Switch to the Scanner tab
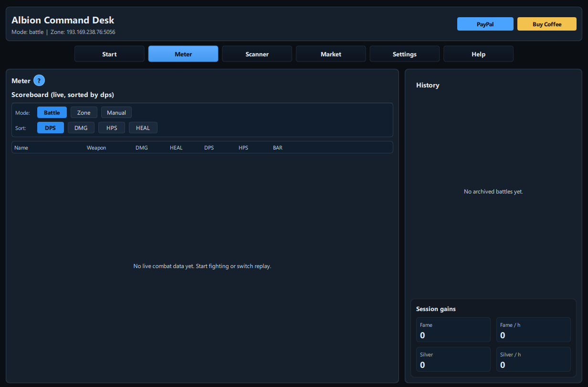This screenshot has height=387, width=588. click(x=257, y=54)
